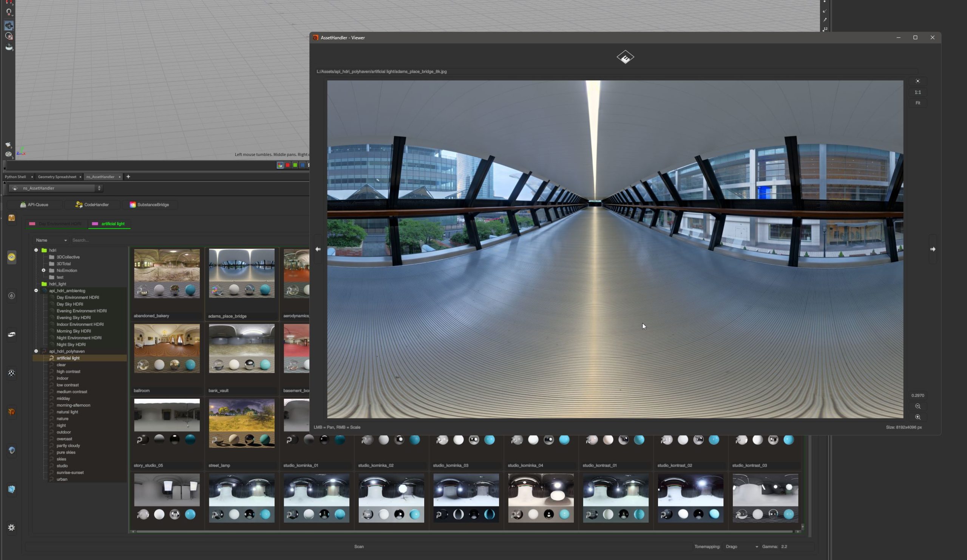Click the Scan button

coord(359,546)
